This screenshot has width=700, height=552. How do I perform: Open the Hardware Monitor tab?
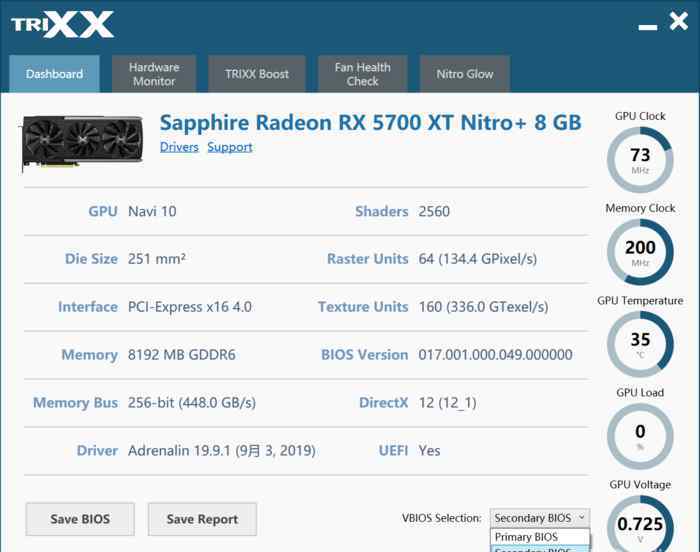[x=154, y=74]
